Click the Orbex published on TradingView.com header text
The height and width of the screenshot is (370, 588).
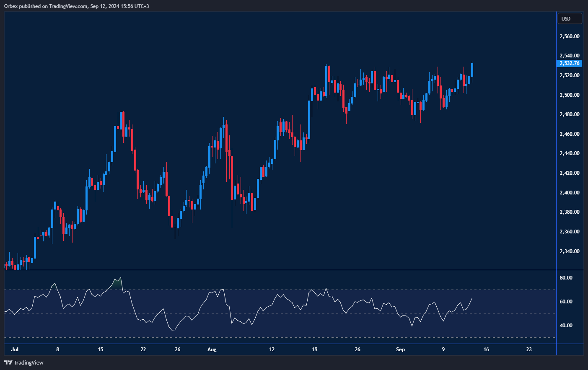76,6
